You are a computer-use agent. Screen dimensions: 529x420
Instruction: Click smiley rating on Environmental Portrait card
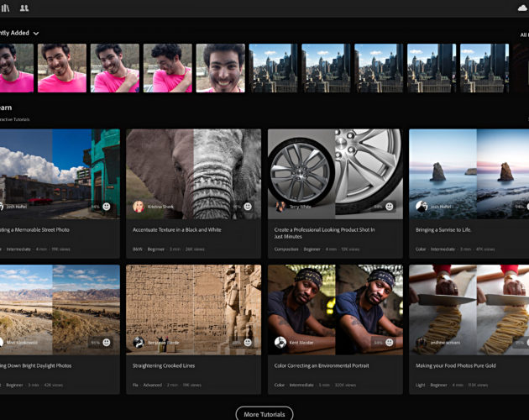point(390,343)
